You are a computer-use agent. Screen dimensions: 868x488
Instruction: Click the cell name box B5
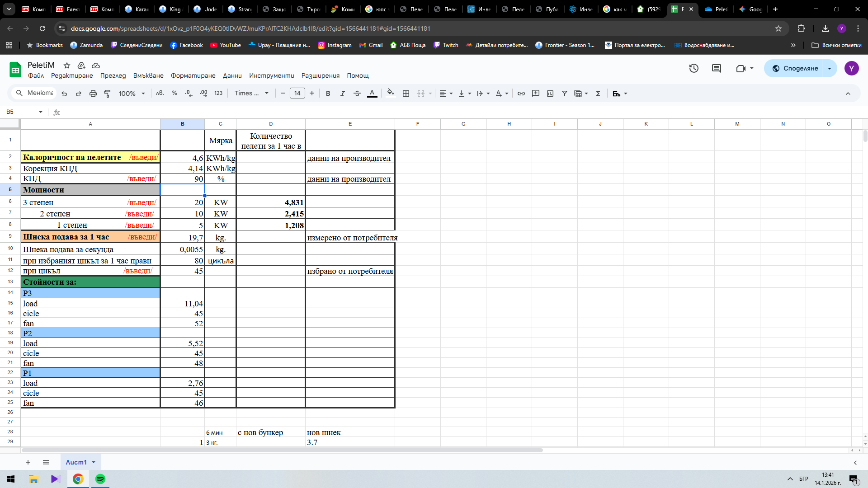point(20,112)
